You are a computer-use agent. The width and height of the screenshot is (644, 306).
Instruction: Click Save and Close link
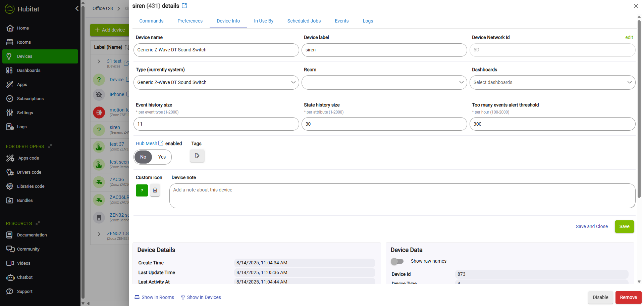(592, 226)
